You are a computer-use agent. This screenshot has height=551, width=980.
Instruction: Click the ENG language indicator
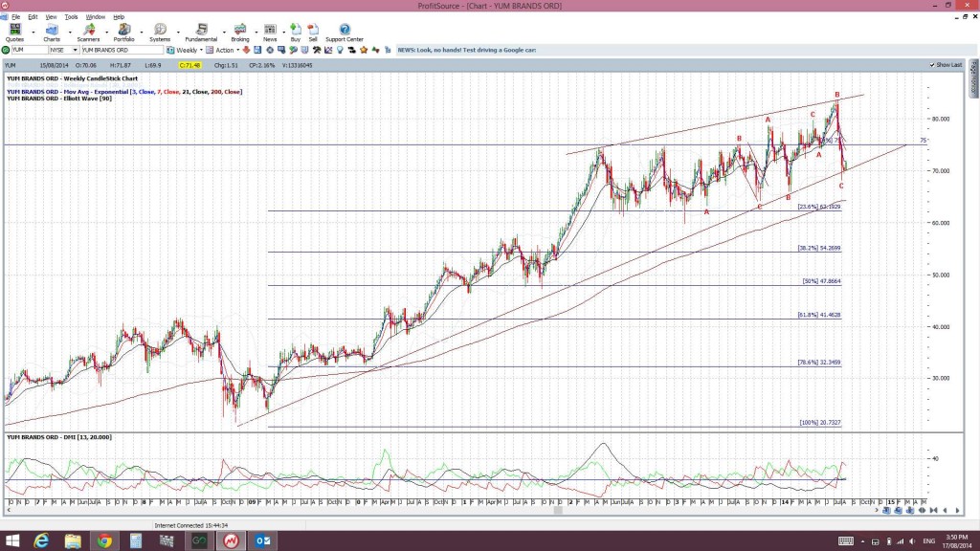(x=928, y=541)
